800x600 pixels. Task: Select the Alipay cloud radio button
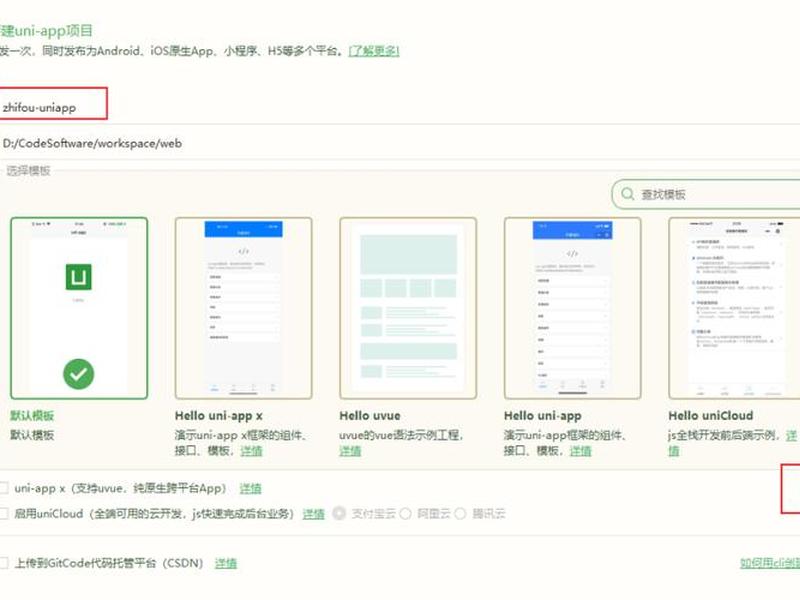coord(339,513)
